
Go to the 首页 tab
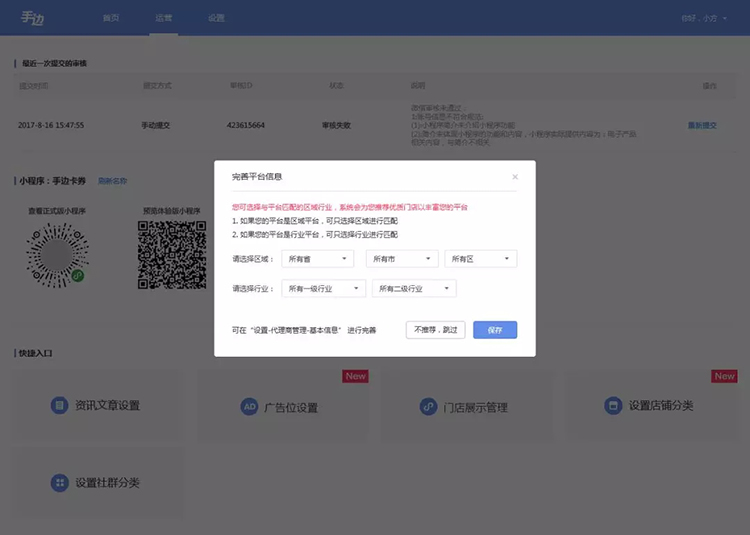[x=111, y=18]
